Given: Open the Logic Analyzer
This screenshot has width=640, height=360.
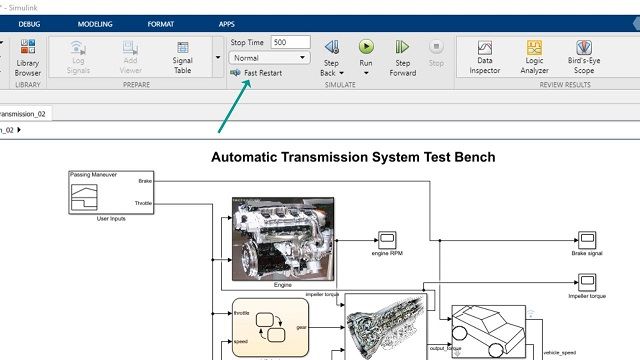Looking at the screenshot, I should point(534,58).
